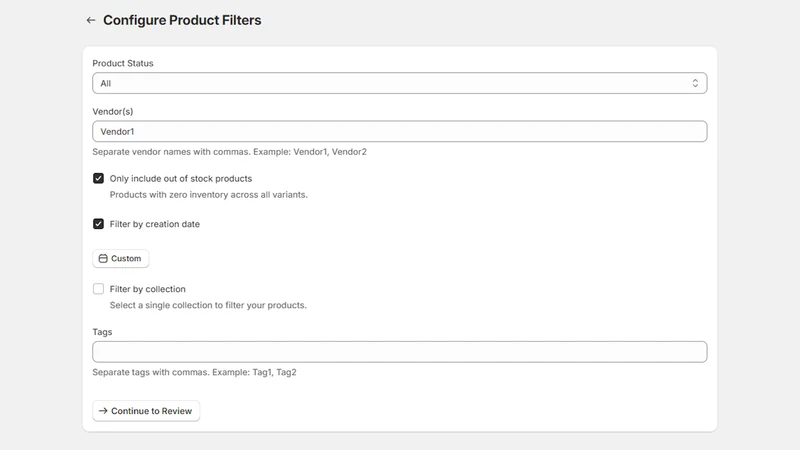The height and width of the screenshot is (450, 800).
Task: Uncheck Only include out of stock products
Action: click(98, 179)
